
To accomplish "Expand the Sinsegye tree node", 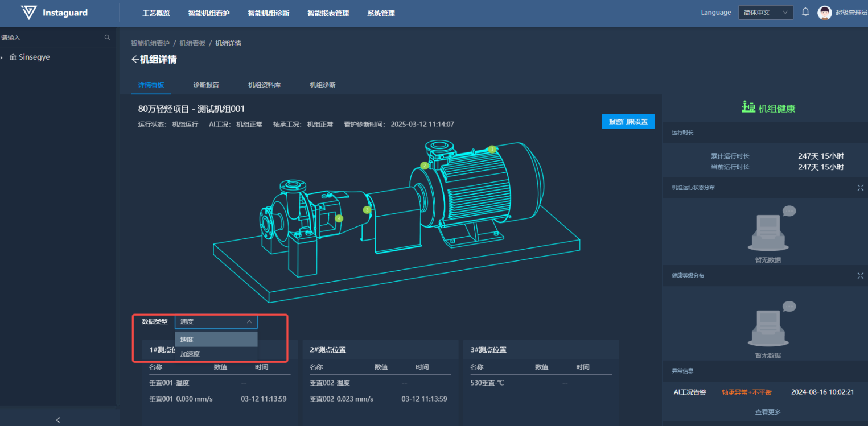I will point(3,57).
